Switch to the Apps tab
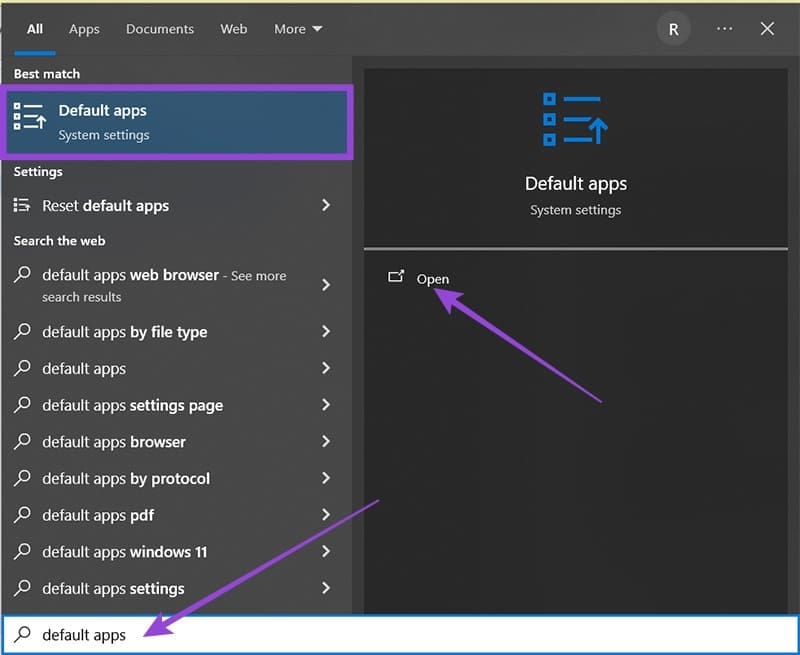Screen dimensions: 800x655 click(x=84, y=29)
